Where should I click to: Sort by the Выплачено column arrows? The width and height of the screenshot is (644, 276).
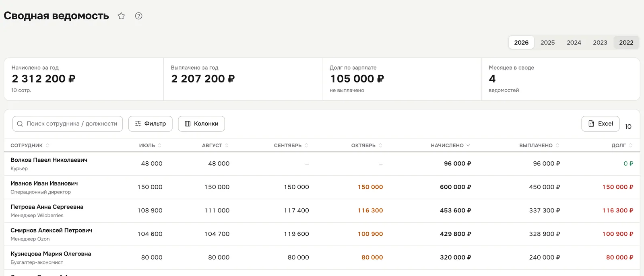pyautogui.click(x=557, y=146)
